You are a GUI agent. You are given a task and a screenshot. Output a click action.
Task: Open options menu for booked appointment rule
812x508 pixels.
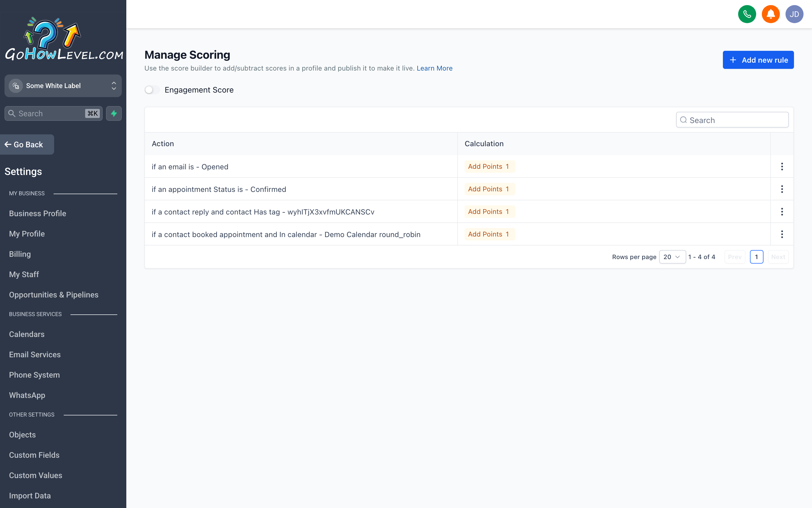pos(782,234)
